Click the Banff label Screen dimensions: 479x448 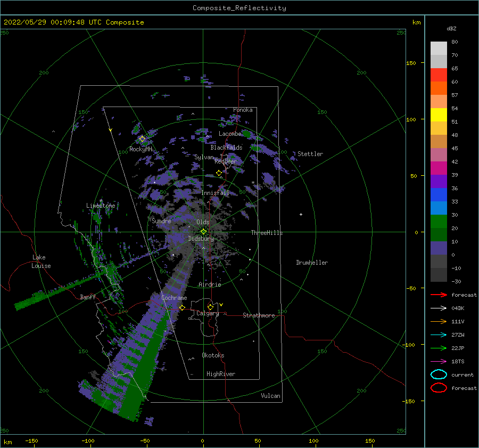coord(88,297)
